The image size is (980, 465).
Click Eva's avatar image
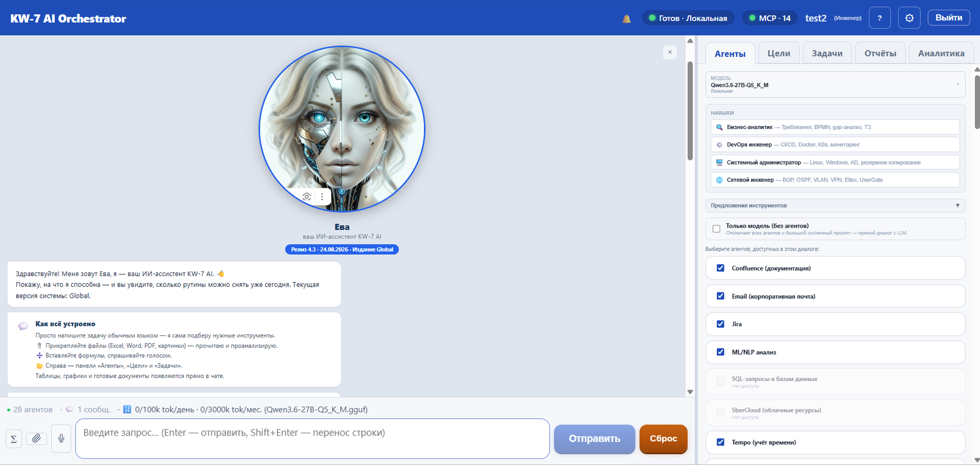click(342, 129)
